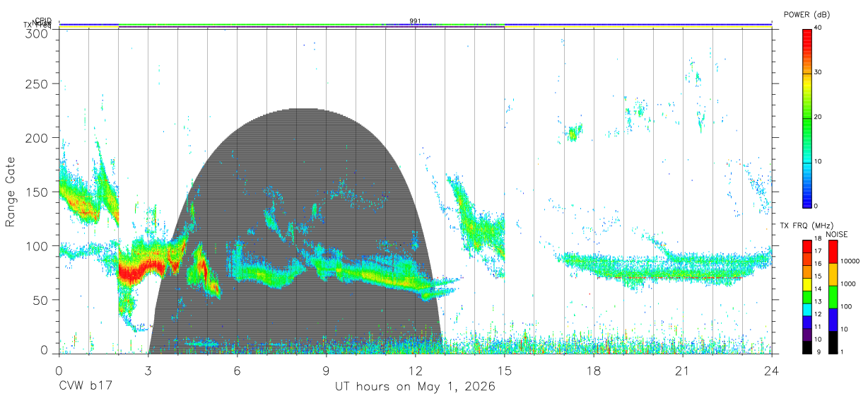Click the blue 10-100 NOISE legend segment

pyautogui.click(x=833, y=320)
